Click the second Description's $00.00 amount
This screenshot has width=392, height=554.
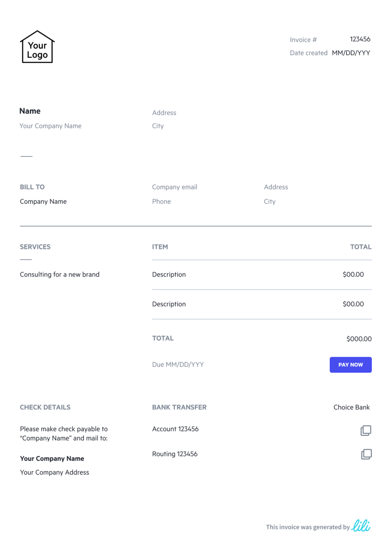coord(353,304)
